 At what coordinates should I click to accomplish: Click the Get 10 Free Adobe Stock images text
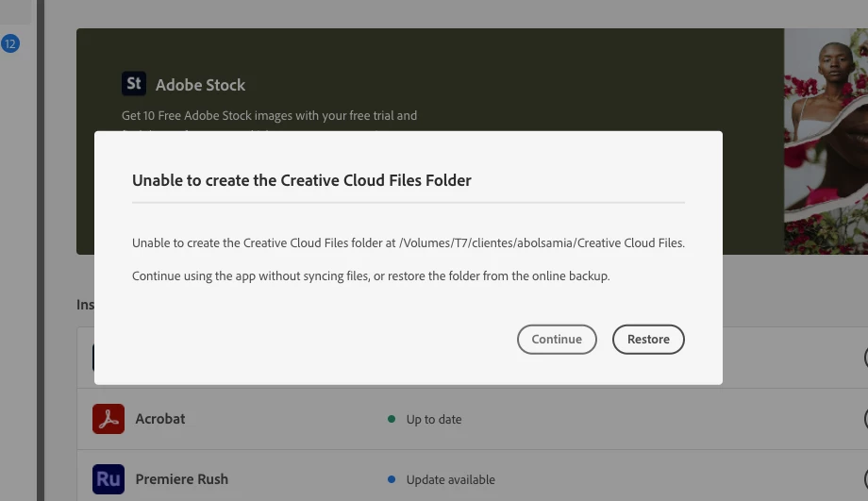270,116
